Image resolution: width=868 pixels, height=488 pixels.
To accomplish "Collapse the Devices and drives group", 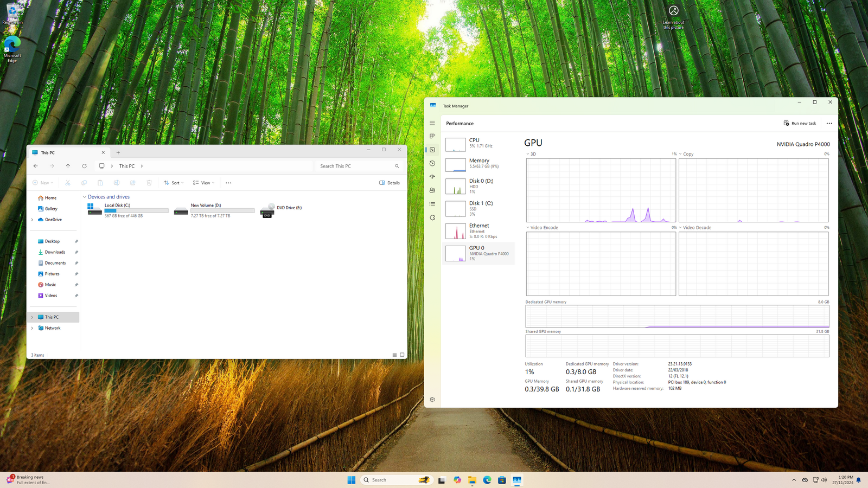I will coord(84,197).
